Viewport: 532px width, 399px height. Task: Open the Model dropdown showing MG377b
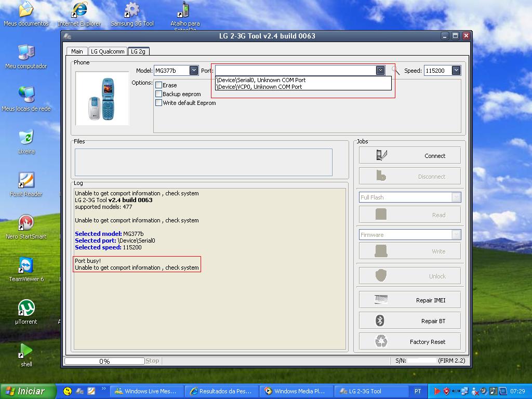pyautogui.click(x=194, y=71)
